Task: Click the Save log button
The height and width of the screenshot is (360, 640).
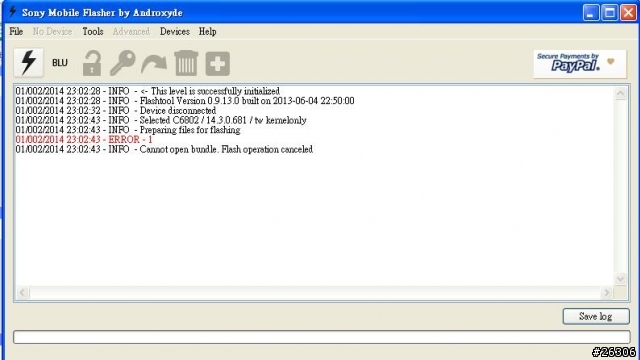Action: [596, 316]
